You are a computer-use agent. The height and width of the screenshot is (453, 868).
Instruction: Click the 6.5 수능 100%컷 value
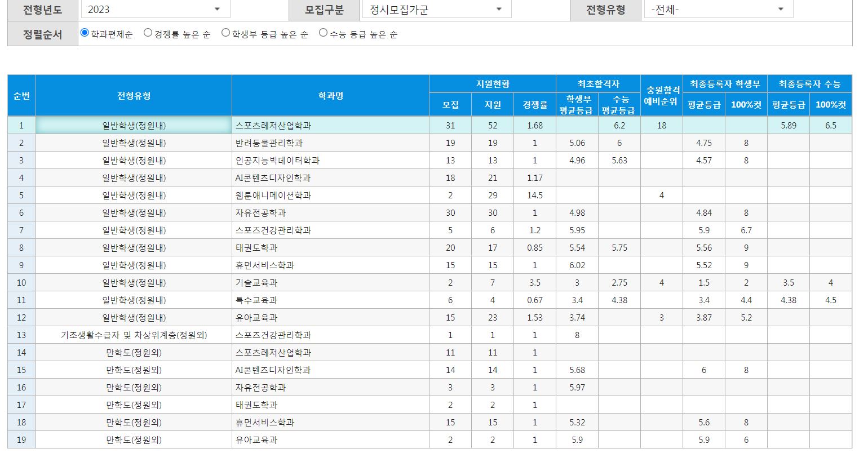click(x=831, y=125)
